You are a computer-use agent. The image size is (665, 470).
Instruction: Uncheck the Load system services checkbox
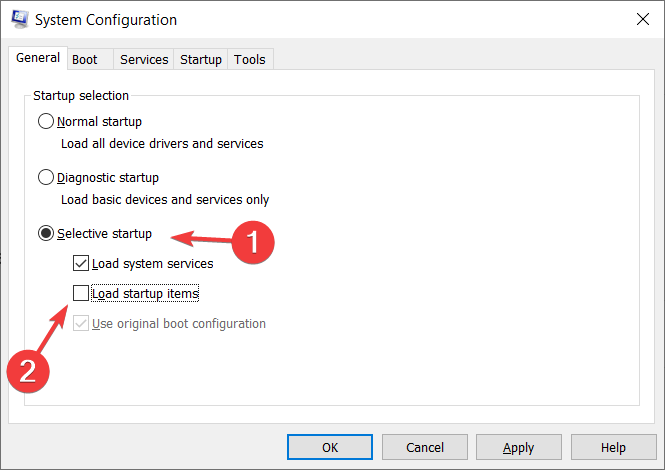(81, 263)
